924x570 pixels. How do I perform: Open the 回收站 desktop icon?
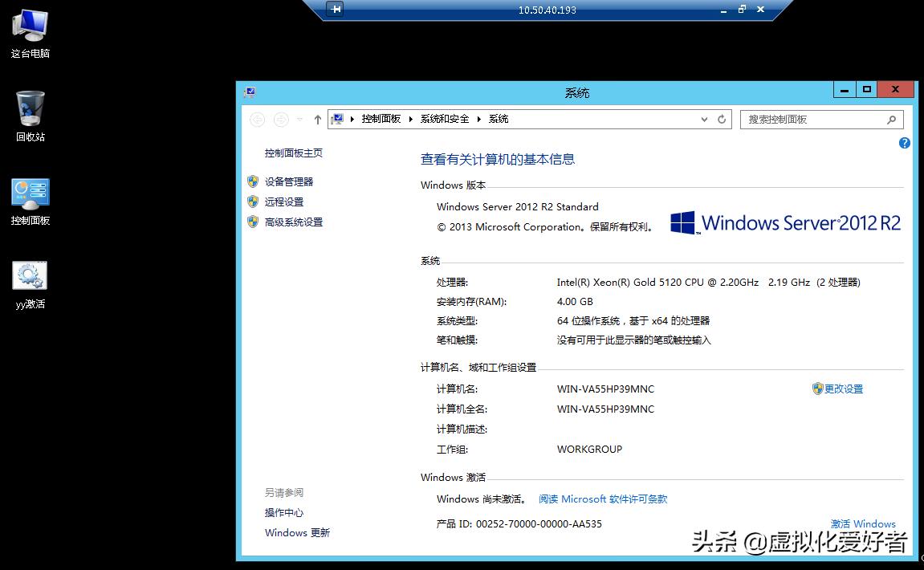[x=29, y=112]
